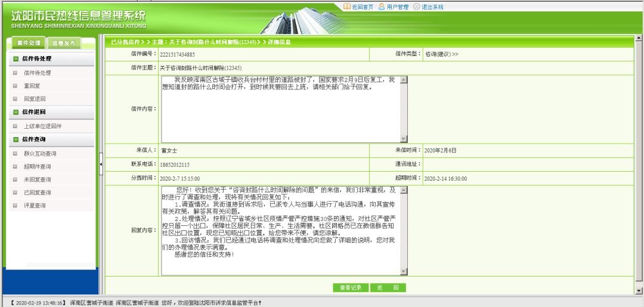The width and height of the screenshot is (644, 307).
Task: Click the 分拣时间 value 2020-2-7 15:15:00
Action: tap(179, 178)
